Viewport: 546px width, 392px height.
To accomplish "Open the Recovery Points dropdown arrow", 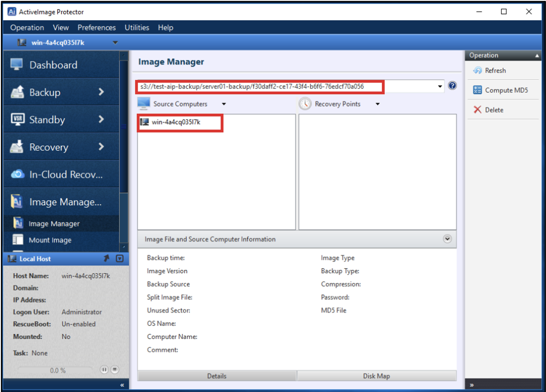I will click(x=378, y=104).
